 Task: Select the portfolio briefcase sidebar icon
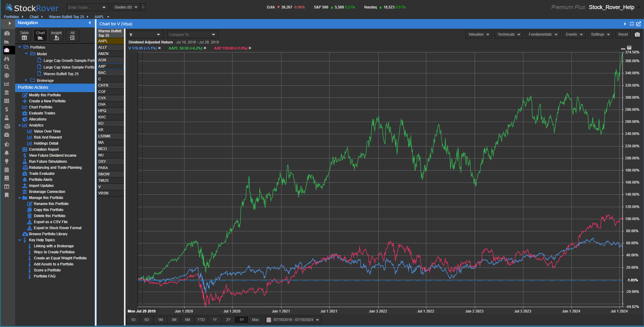[x=7, y=50]
